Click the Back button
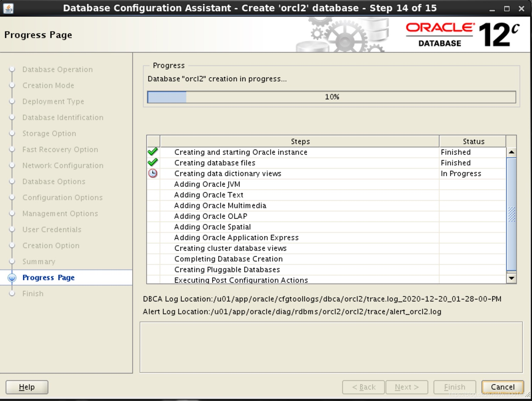The height and width of the screenshot is (401, 532). 363,387
